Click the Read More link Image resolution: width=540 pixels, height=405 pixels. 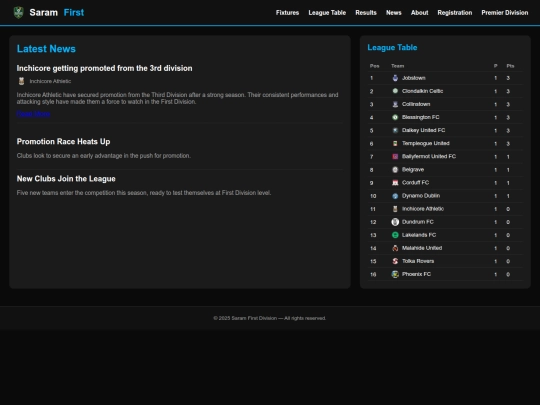pyautogui.click(x=33, y=114)
